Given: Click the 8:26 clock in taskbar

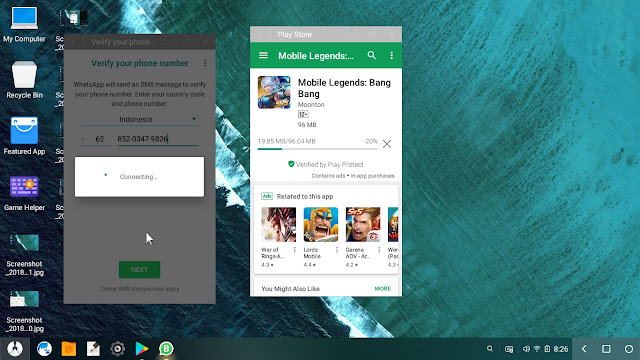Looking at the screenshot, I should [561, 349].
